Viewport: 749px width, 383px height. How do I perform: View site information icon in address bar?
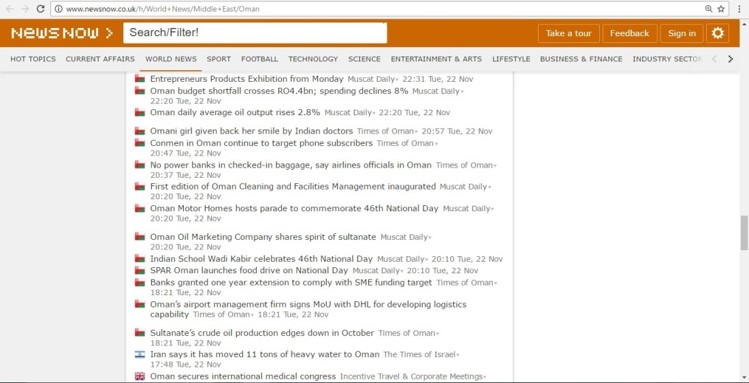coord(59,9)
